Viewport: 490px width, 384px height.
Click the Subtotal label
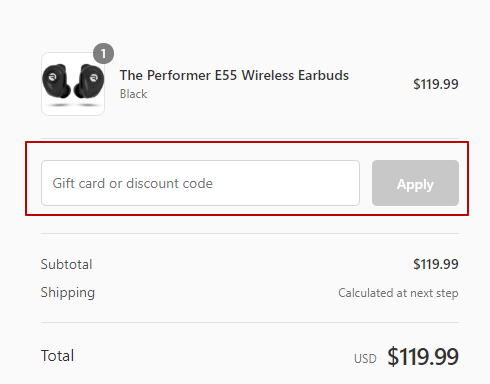click(x=66, y=264)
